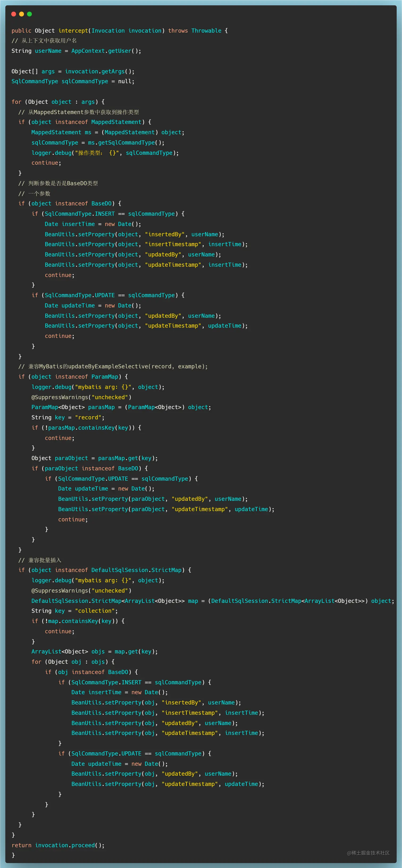Click 'MappedStatement ms = (MappedStatement) object;' line
Screen dimensions: 402x868
click(x=108, y=132)
